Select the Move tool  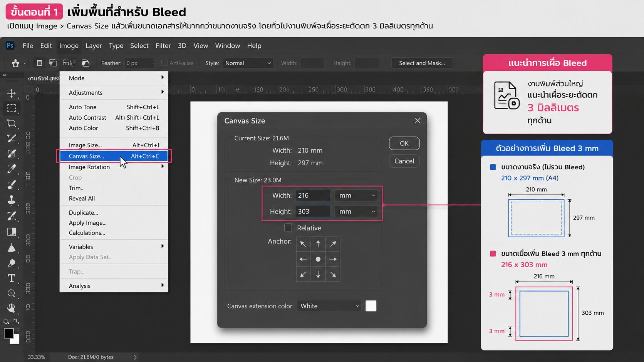click(x=12, y=93)
